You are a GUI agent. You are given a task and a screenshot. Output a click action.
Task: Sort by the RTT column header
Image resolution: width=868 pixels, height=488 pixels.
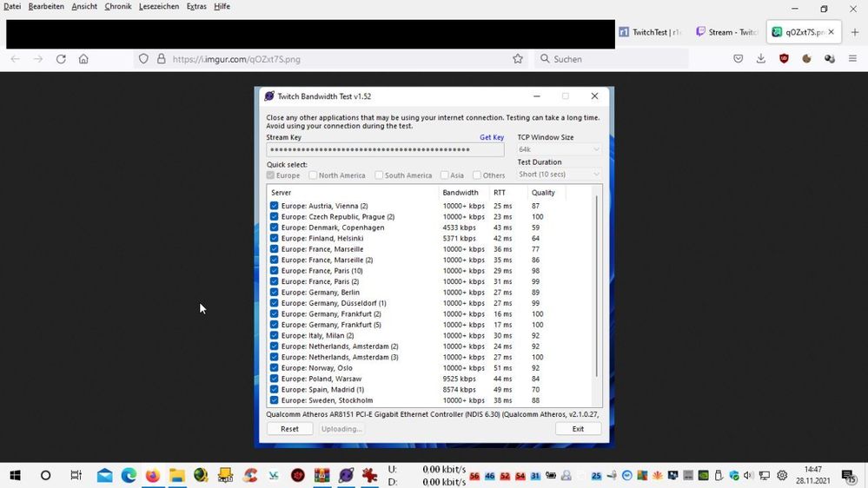point(508,193)
